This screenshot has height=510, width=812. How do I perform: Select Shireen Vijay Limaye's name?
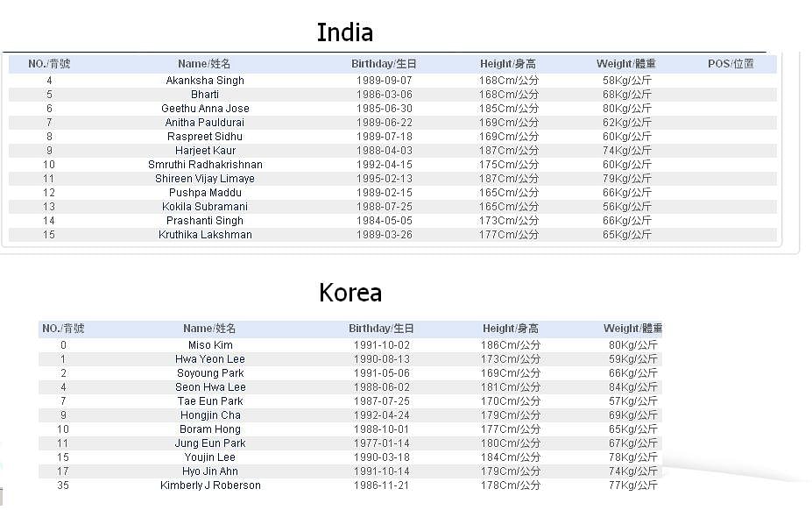pyautogui.click(x=205, y=178)
